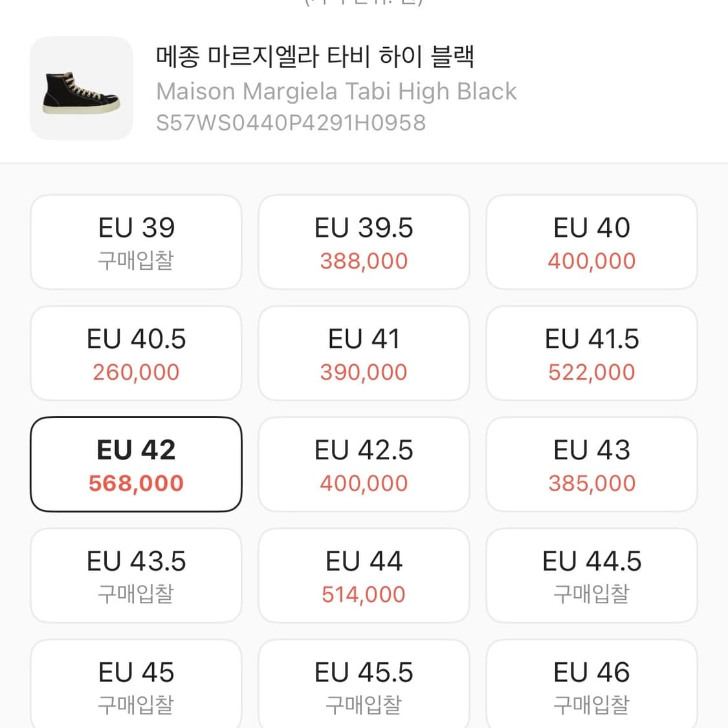Click the style code S57WS0440P4291H0958
Screen dimensions: 728x728
pos(291,122)
